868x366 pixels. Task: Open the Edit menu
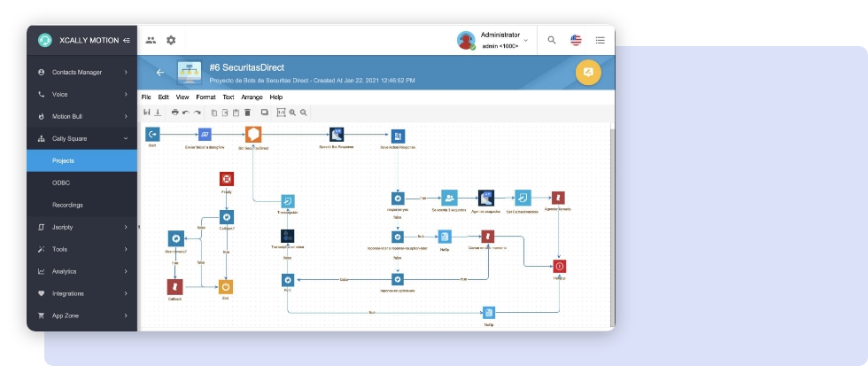(x=163, y=97)
